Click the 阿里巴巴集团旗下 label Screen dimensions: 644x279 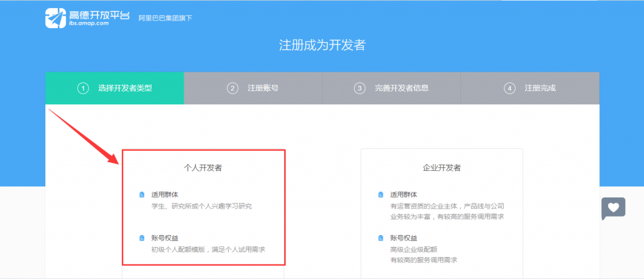(165, 18)
